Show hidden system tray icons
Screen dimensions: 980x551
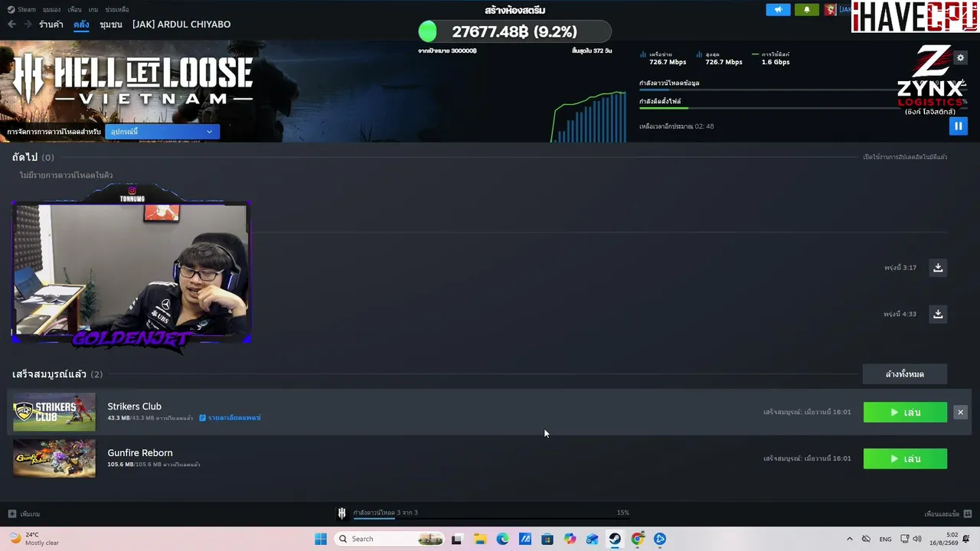849,539
